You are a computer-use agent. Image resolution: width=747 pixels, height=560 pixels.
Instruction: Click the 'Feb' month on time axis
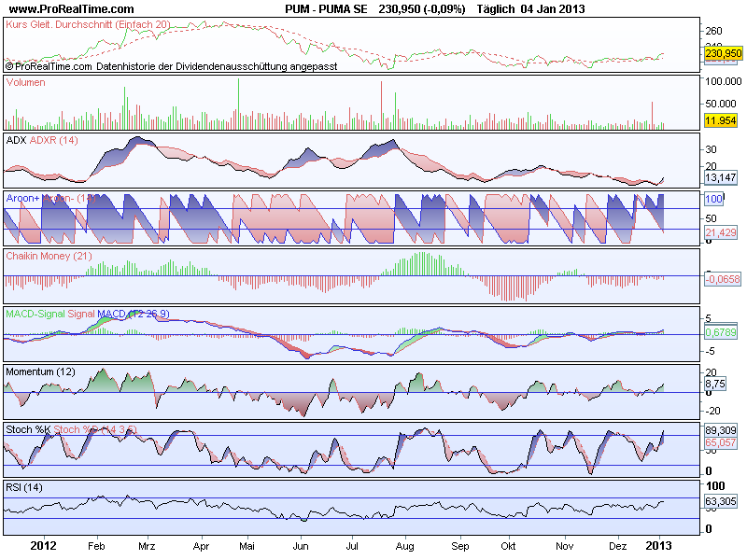pyautogui.click(x=96, y=546)
